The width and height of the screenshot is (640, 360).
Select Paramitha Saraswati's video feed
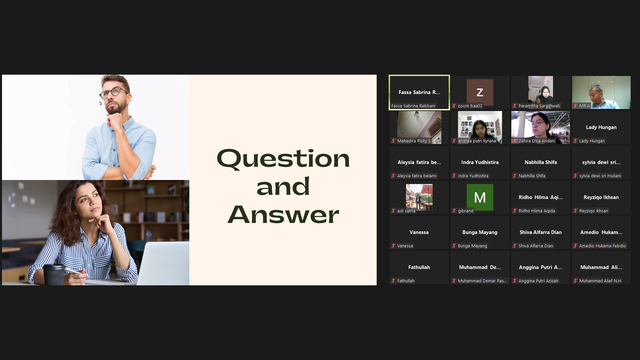point(540,91)
